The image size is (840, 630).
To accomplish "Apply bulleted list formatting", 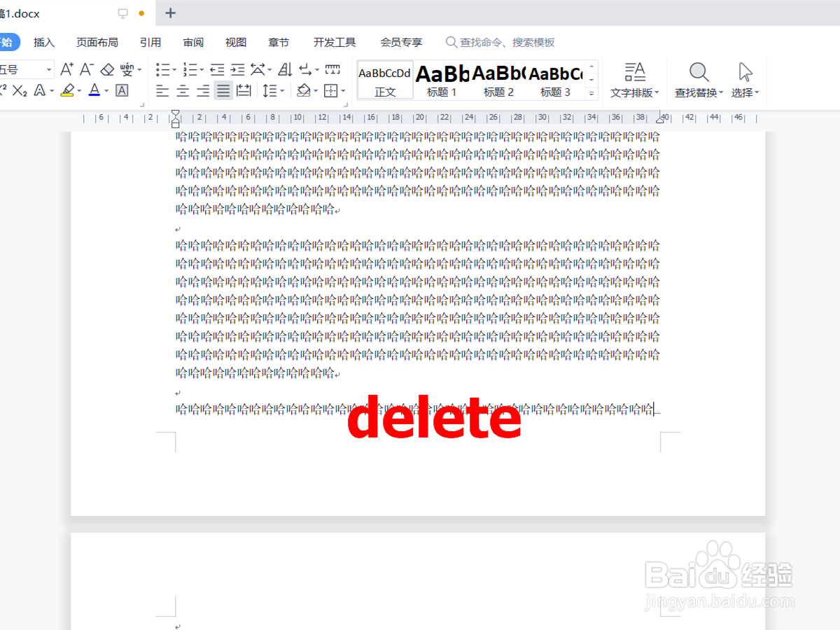I will pos(162,69).
